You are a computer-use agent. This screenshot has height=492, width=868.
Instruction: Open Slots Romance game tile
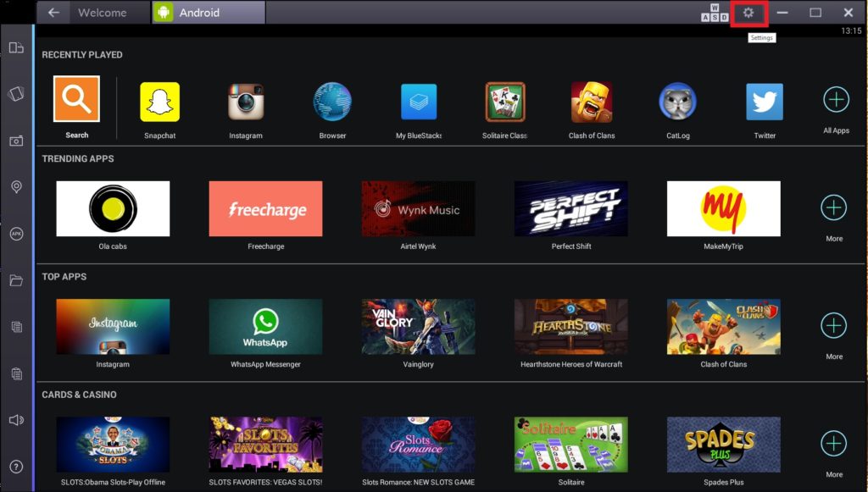419,445
